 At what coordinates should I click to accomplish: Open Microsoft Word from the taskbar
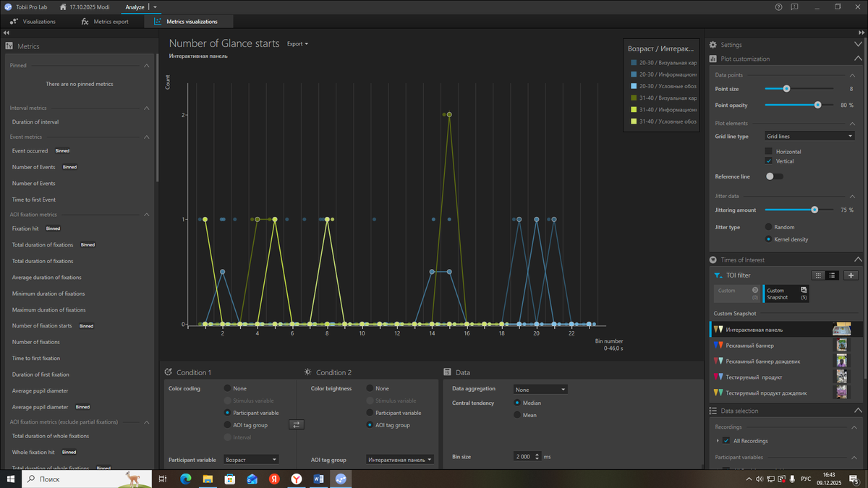tap(319, 479)
